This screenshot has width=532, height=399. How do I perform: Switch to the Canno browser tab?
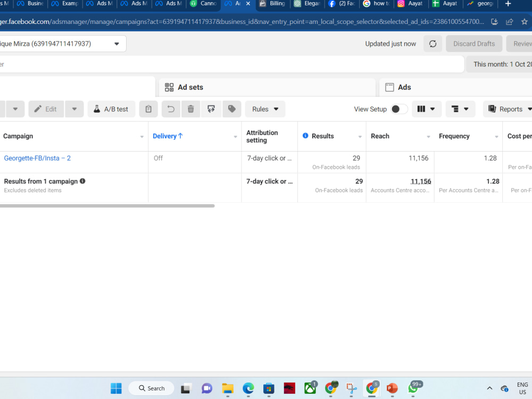204,4
